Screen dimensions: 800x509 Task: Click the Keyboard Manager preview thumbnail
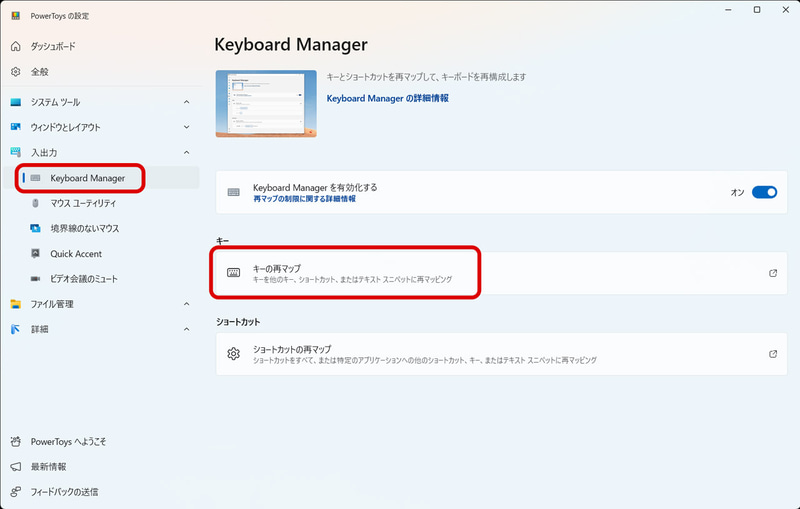(266, 104)
